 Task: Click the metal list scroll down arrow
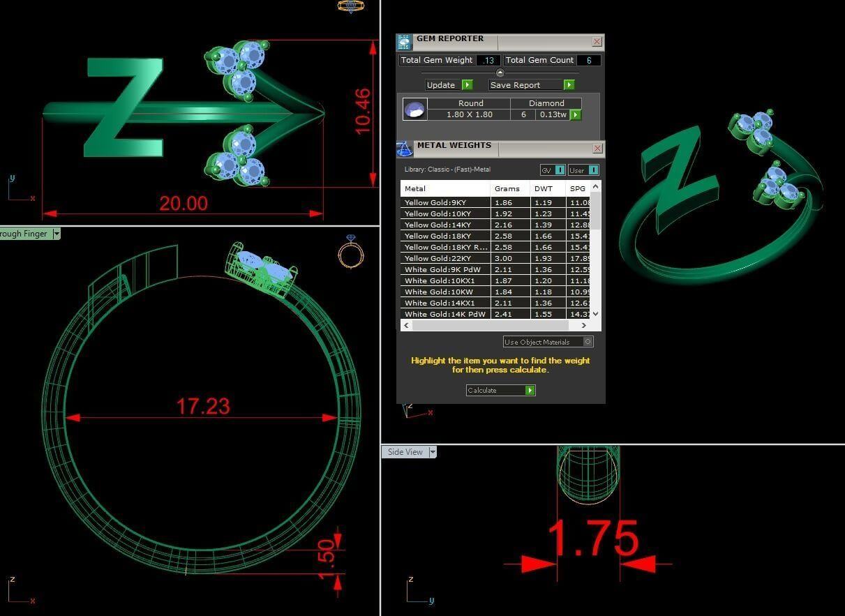(595, 315)
